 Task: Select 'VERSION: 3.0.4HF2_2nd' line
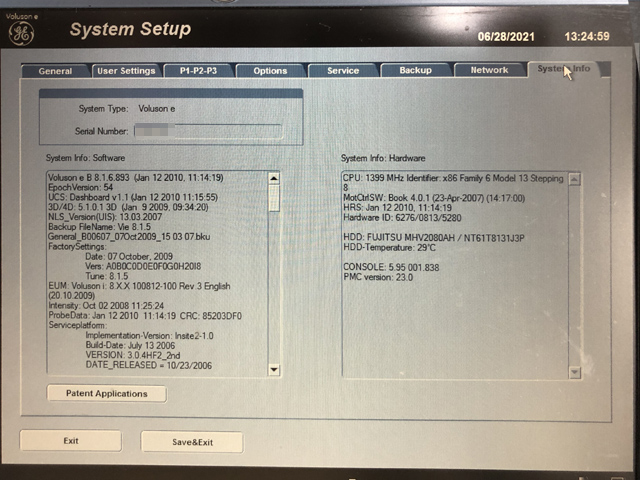pos(133,355)
